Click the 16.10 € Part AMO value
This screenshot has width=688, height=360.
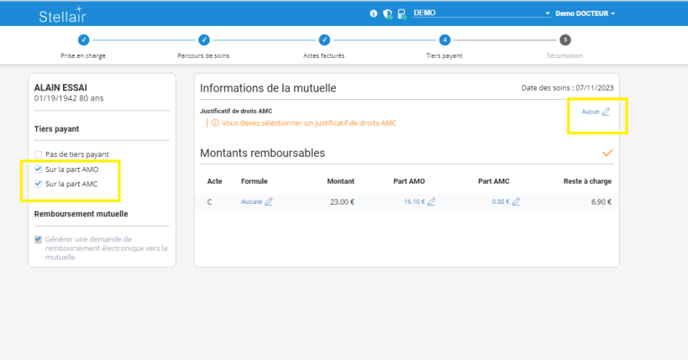(414, 202)
